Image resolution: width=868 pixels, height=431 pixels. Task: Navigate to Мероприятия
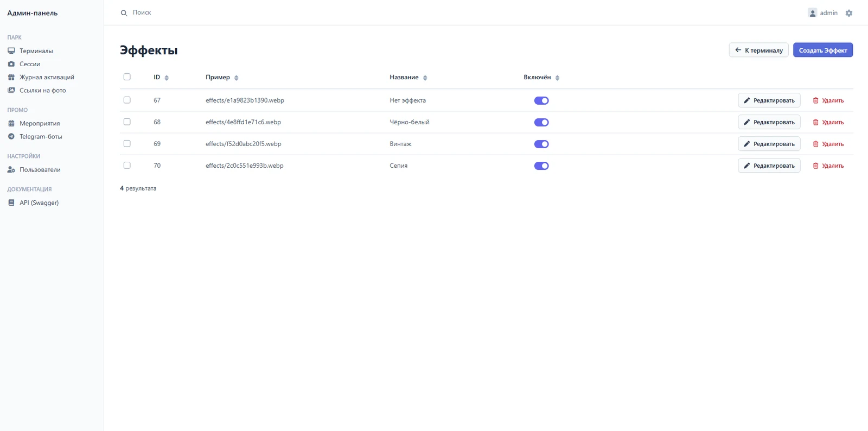[40, 123]
